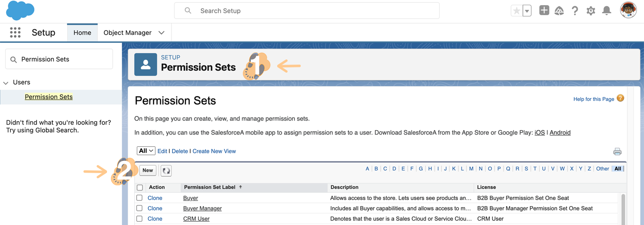Click the refresh list icon button

pyautogui.click(x=166, y=171)
